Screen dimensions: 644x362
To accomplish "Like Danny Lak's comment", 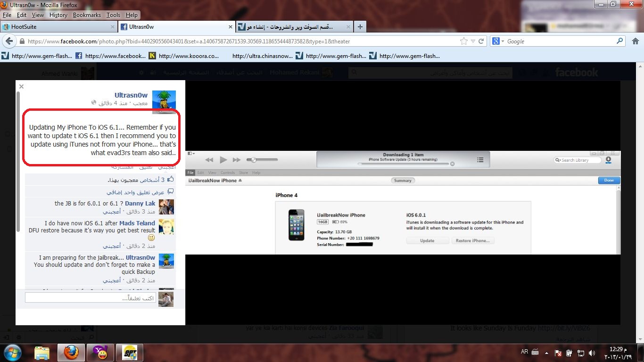I will pos(113,212).
